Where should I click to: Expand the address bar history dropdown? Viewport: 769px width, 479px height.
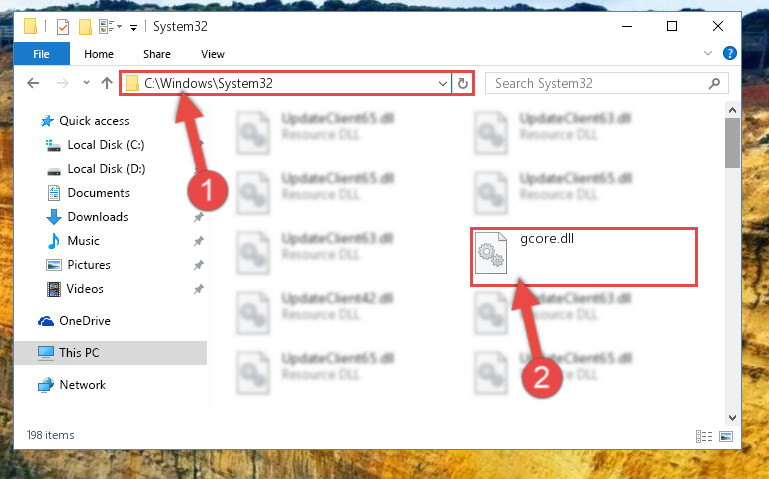click(x=442, y=83)
